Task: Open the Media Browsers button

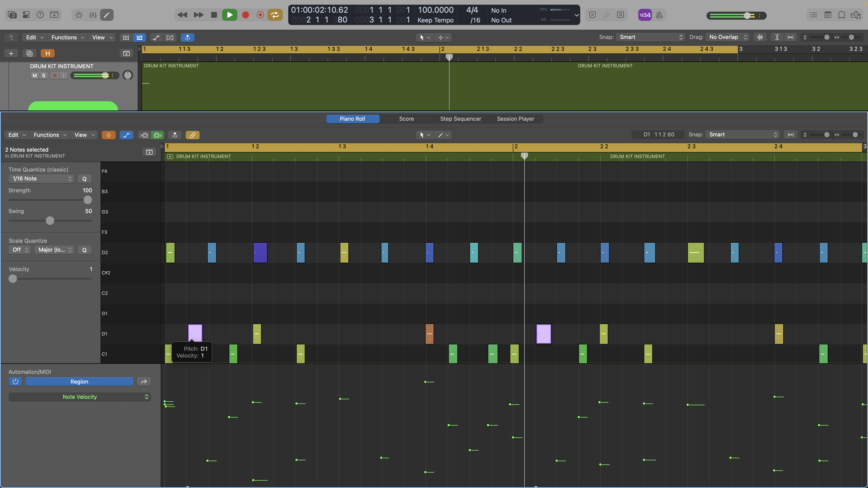Action: coord(855,15)
